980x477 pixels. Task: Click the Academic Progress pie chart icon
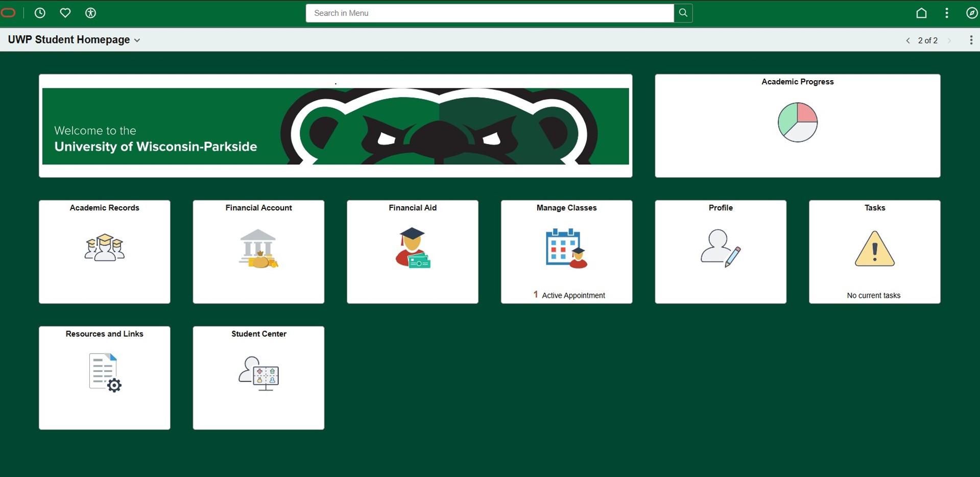[x=798, y=122]
